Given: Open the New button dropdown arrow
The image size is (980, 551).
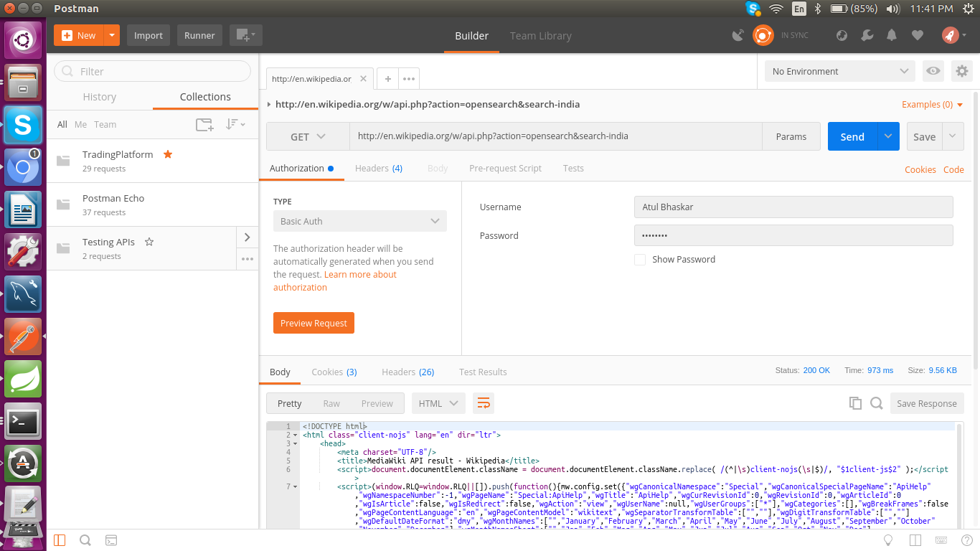Looking at the screenshot, I should (x=112, y=35).
